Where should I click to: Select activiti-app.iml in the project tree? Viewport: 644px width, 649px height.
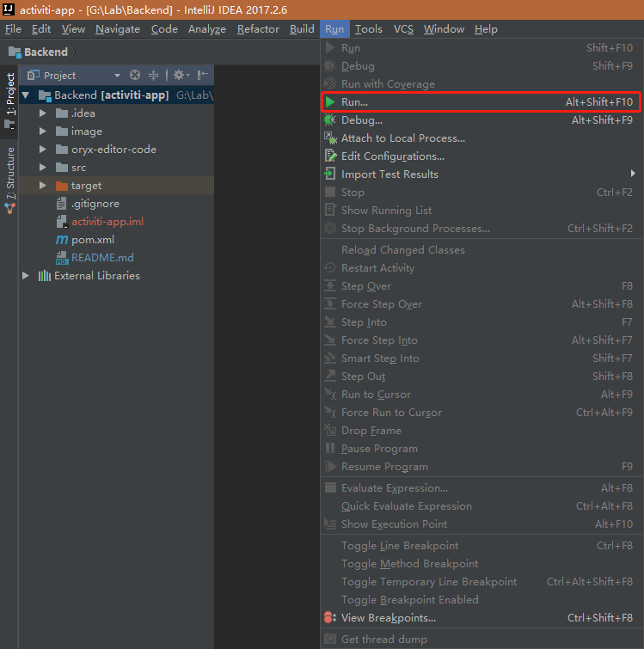click(107, 222)
